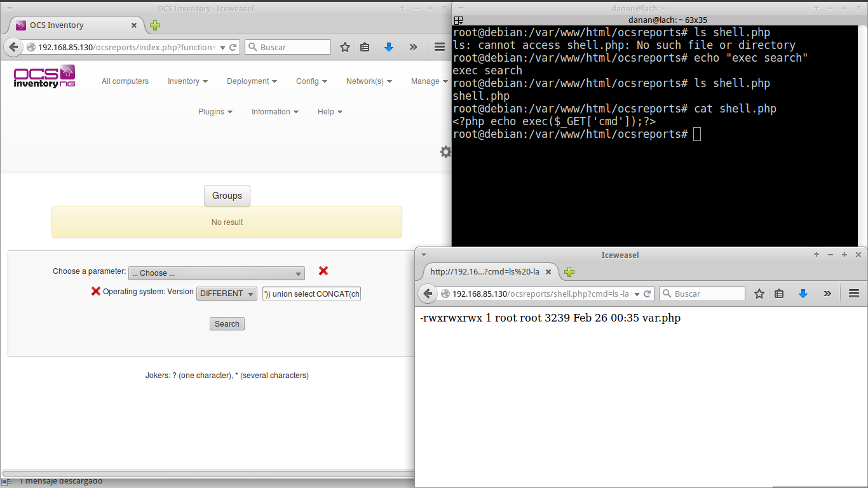Click Buscar search box in shell.php window
Image resolution: width=868 pixels, height=488 pixels.
click(x=702, y=294)
